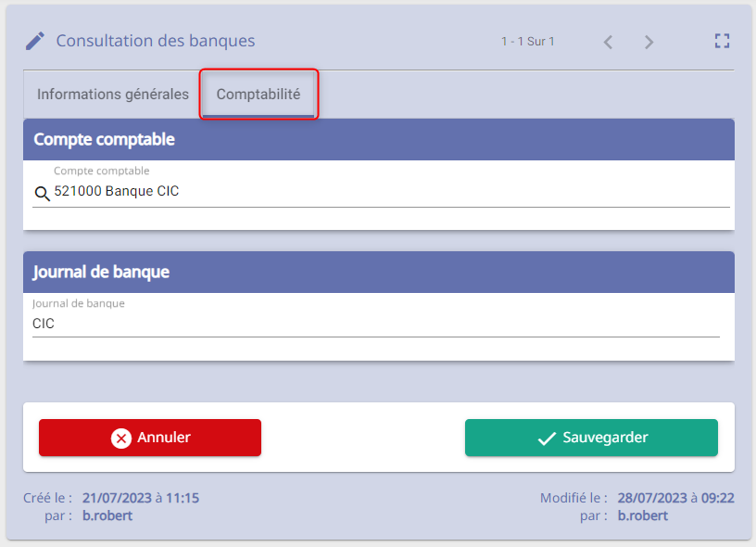Click the checkmark icon on Sauvegarder
This screenshot has width=756, height=547.
[x=547, y=438]
